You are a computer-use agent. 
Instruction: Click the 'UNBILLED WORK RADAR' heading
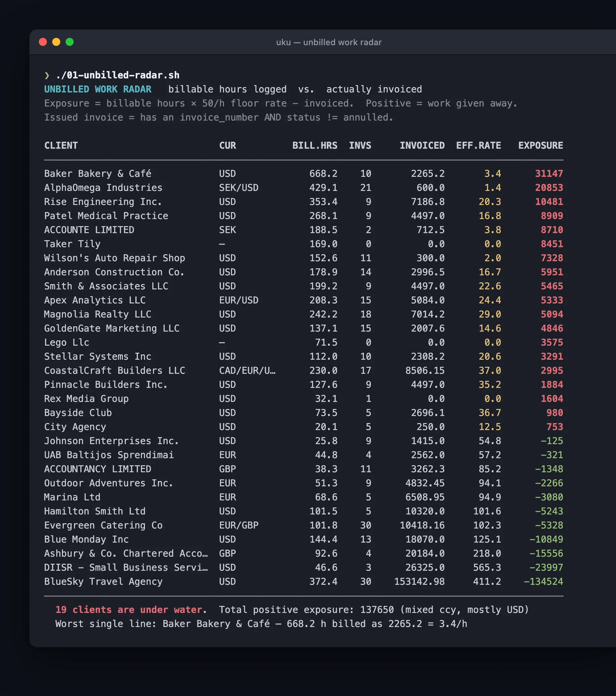98,89
